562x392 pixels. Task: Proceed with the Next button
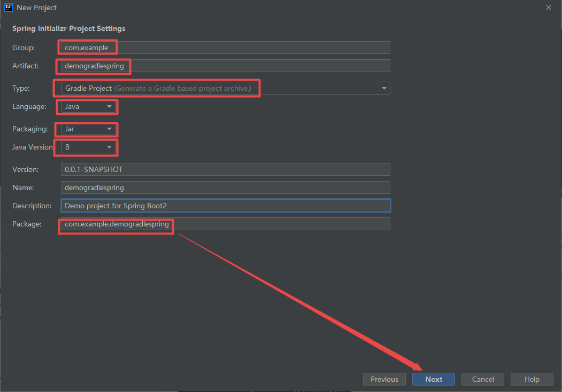[x=433, y=379]
